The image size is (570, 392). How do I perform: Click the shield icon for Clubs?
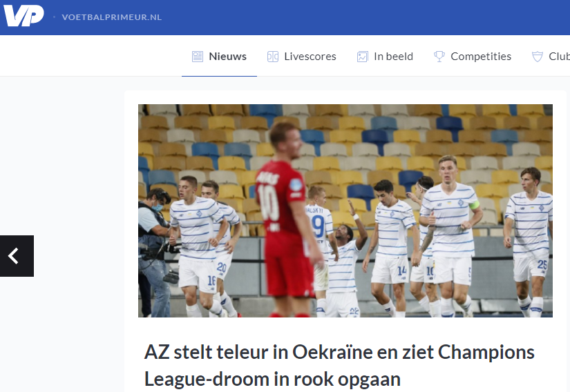pos(538,57)
